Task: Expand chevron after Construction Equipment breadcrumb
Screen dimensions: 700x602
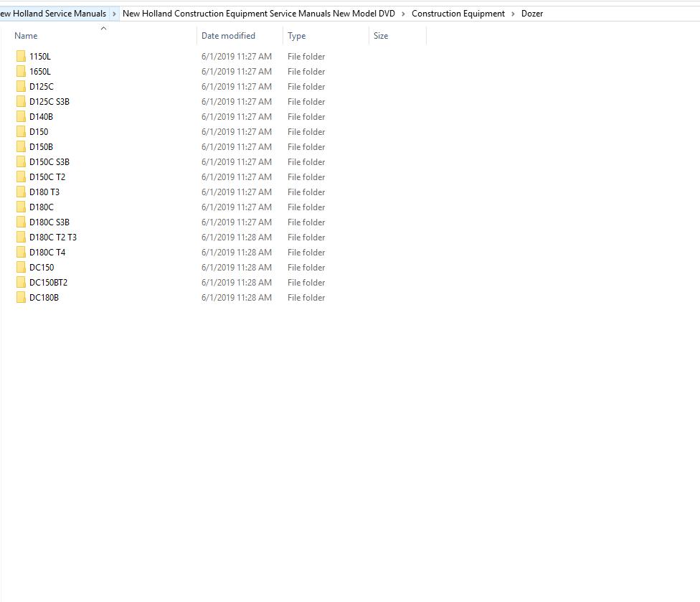Action: pyautogui.click(x=513, y=14)
